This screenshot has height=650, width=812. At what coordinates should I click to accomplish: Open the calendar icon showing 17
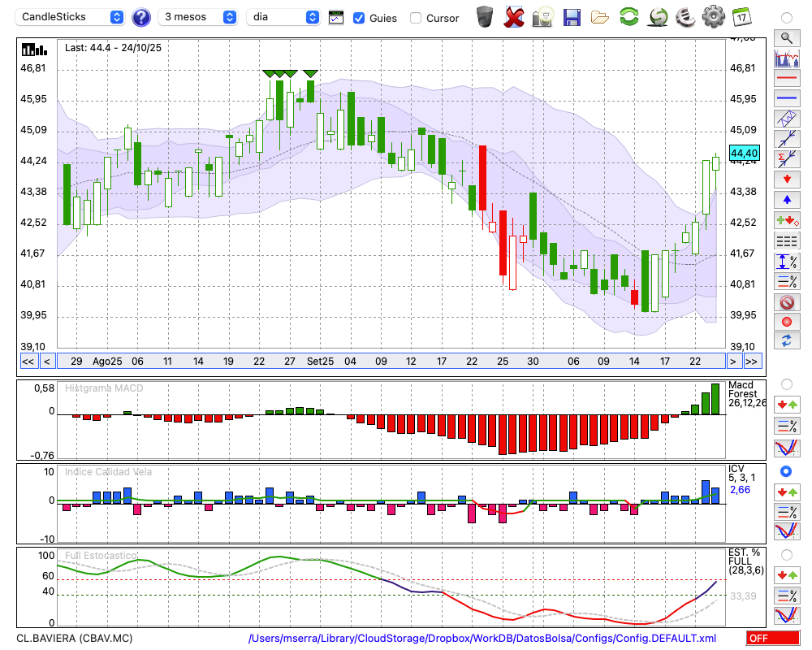(x=741, y=17)
